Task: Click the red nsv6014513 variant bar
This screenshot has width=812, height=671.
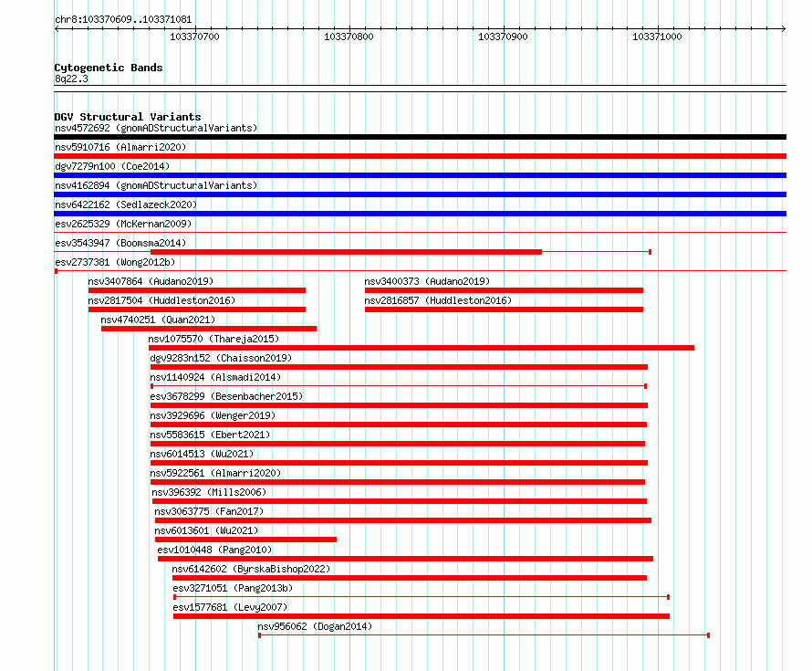Action: [400, 463]
